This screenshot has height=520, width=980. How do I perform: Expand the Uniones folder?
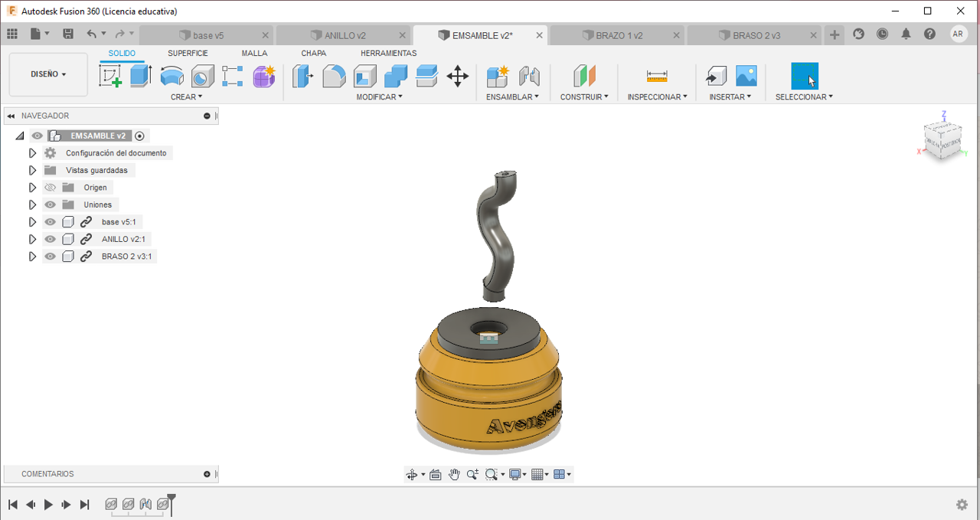pyautogui.click(x=32, y=204)
